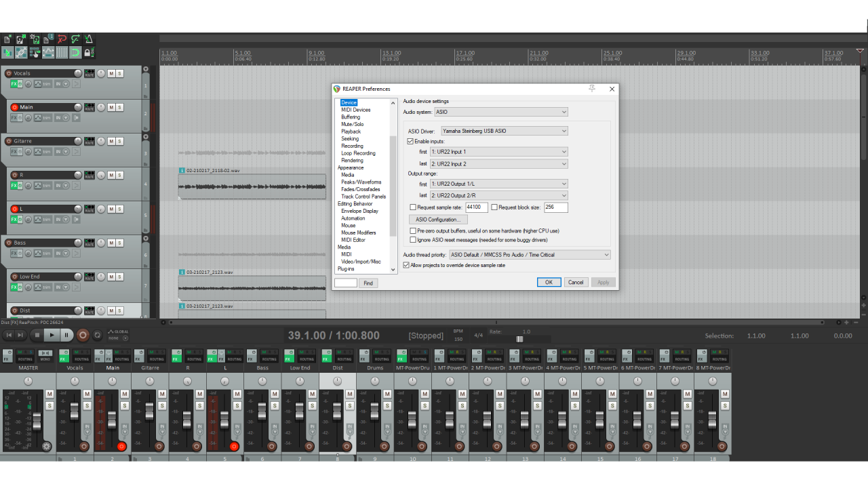Select MIDI Devices in preferences tree
Screen dimensions: 868x488
click(x=355, y=110)
